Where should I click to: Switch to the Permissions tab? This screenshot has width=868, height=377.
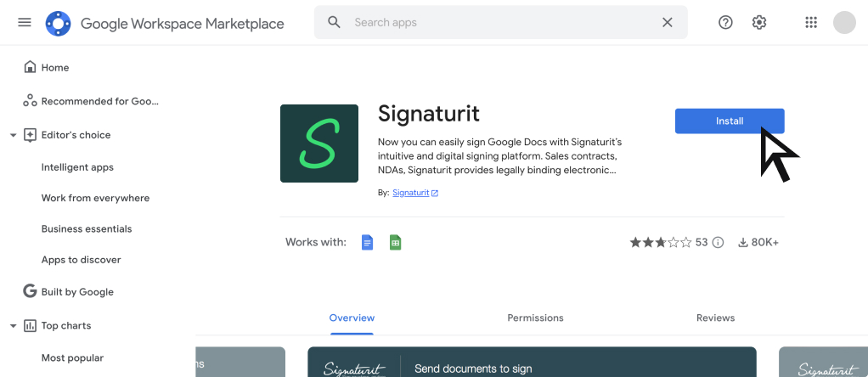coord(535,318)
